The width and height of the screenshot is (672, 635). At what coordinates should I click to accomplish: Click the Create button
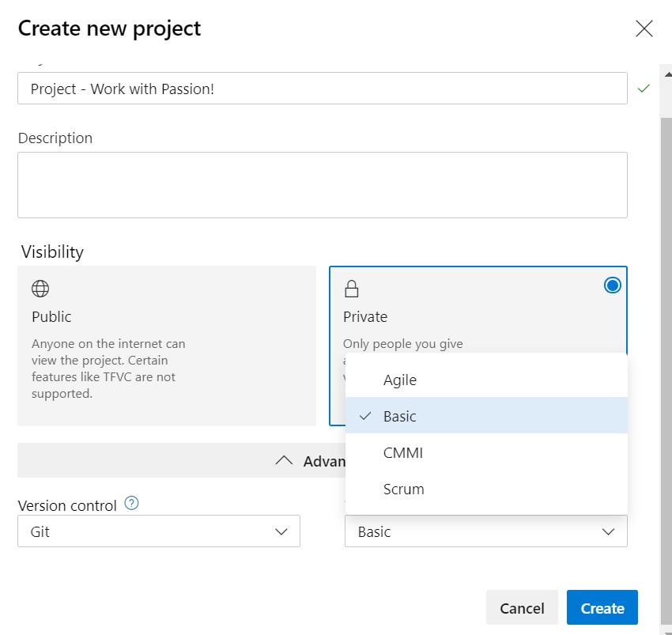coord(602,608)
